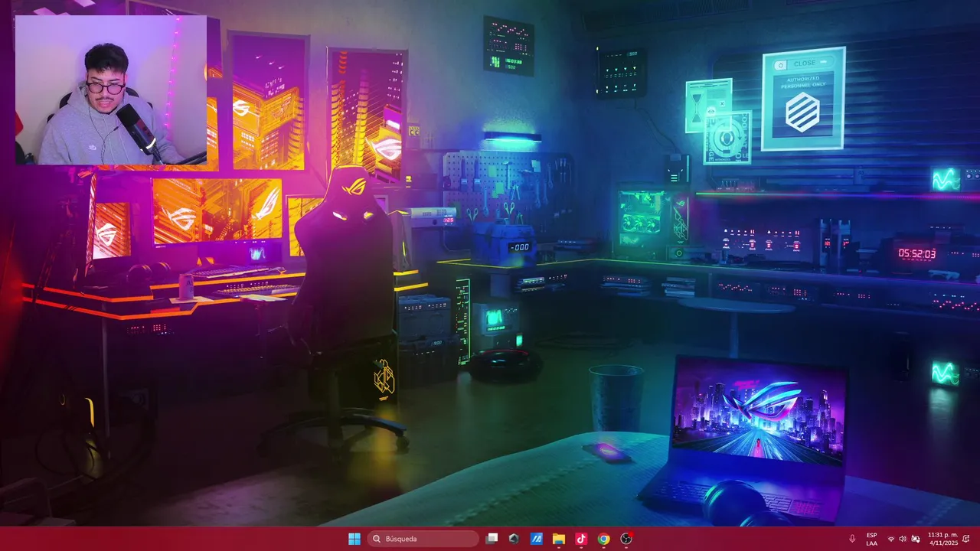Open the dark hexagon app icon on taskbar

click(x=514, y=539)
